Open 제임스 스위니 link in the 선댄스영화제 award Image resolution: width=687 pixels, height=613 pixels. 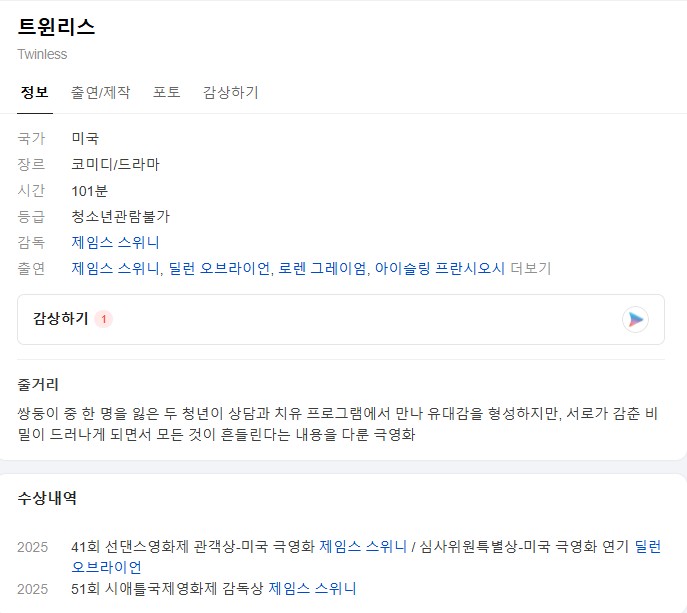coord(363,546)
